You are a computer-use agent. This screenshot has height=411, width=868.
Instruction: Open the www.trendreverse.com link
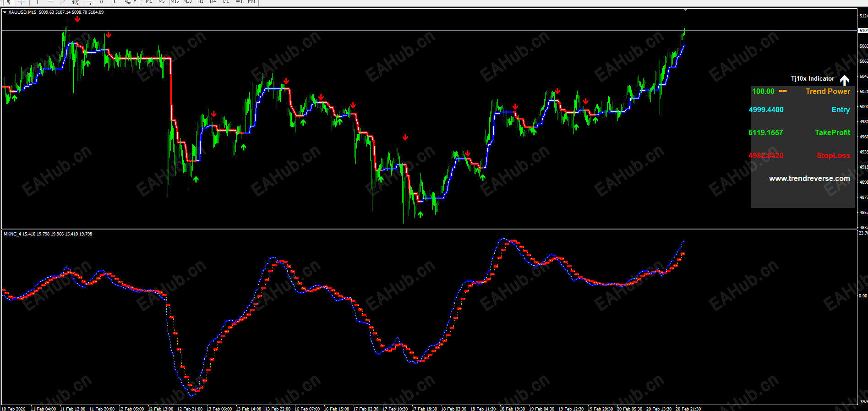pyautogui.click(x=809, y=178)
